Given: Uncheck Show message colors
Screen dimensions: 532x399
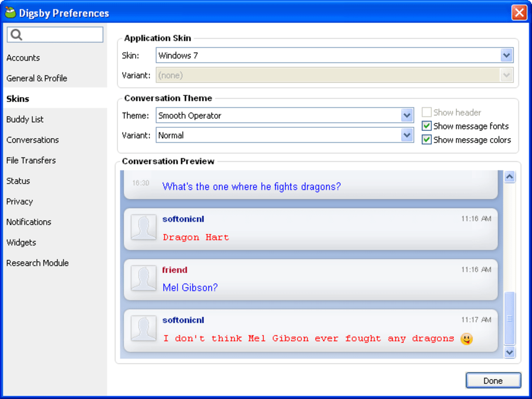Looking at the screenshot, I should tap(427, 139).
